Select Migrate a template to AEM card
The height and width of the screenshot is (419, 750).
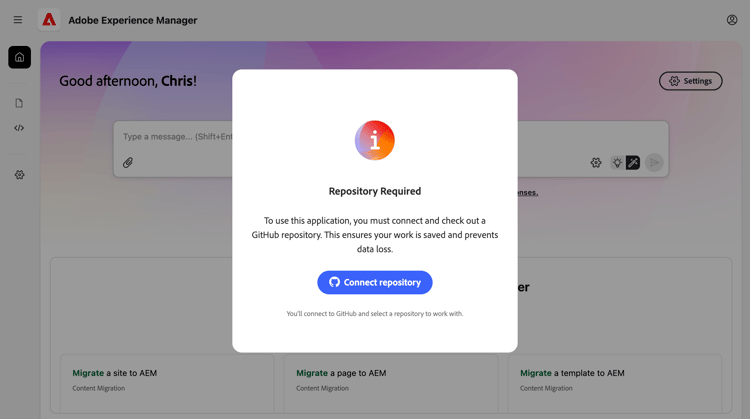614,380
